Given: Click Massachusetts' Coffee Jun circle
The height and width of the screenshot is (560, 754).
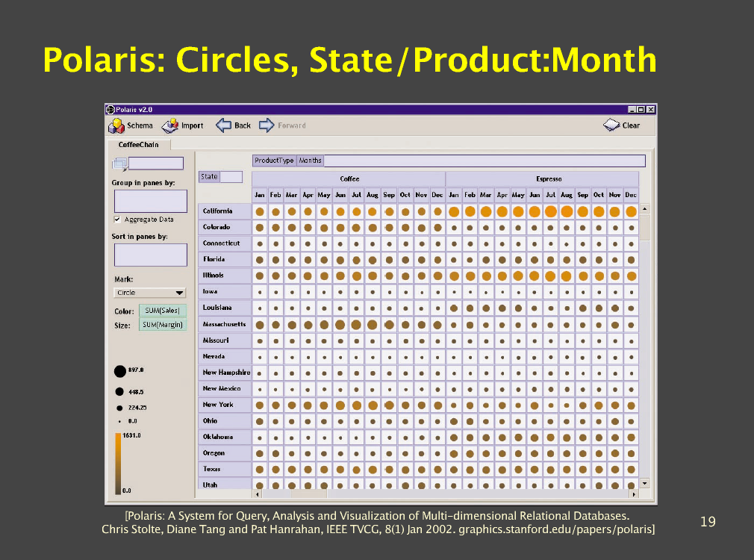Looking at the screenshot, I should (340, 325).
